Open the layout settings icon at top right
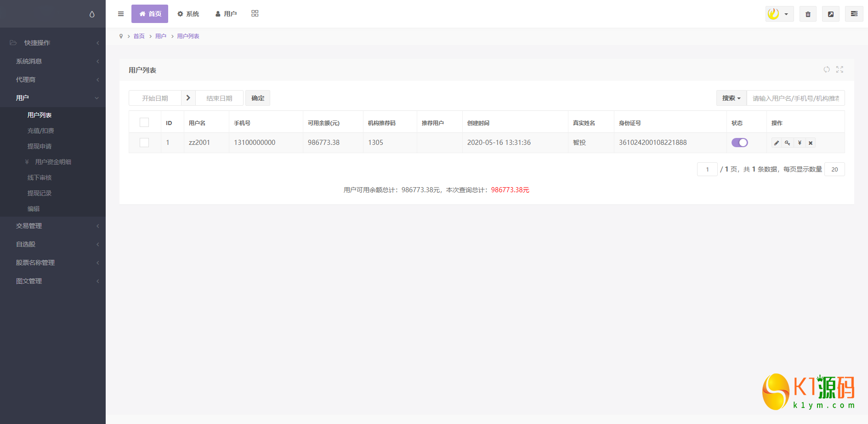Screen dimensions: 868x424 pyautogui.click(x=854, y=14)
